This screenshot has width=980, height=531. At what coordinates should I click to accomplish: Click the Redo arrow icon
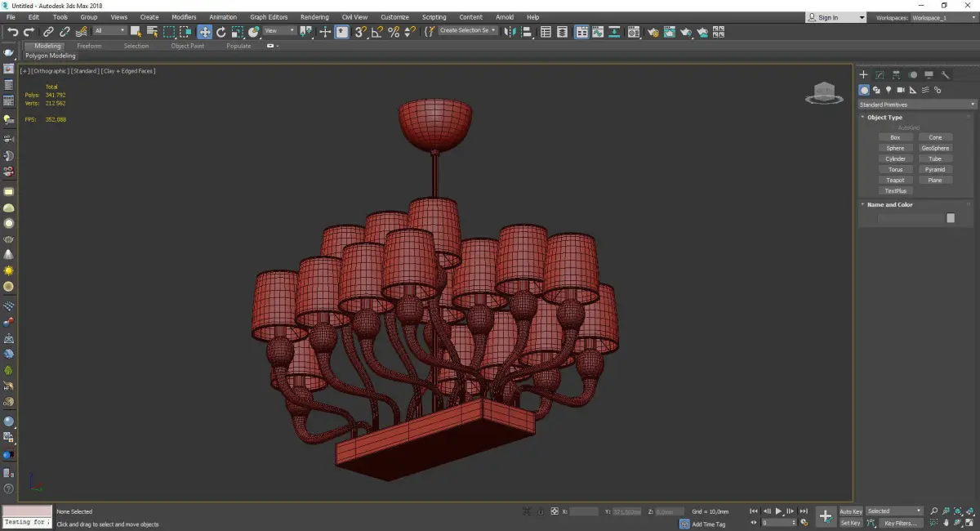point(29,32)
